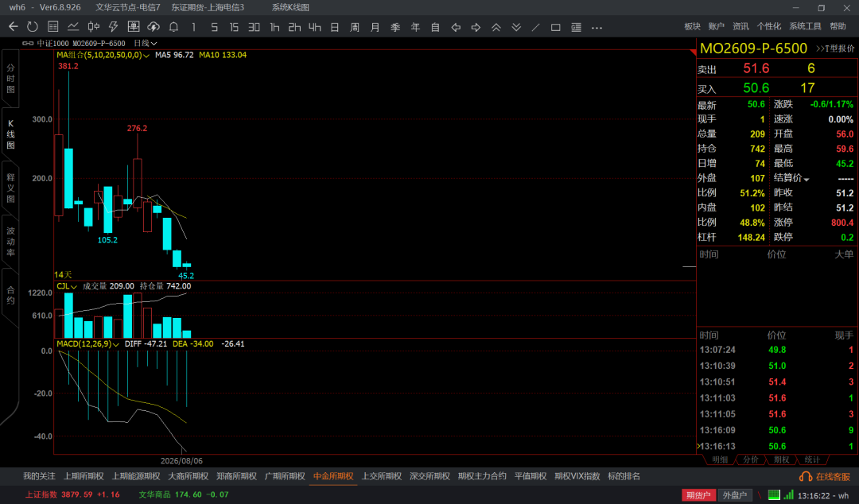Click the hollow left arrow toolbar icon
Image resolution: width=859 pixels, height=504 pixels.
[455, 27]
